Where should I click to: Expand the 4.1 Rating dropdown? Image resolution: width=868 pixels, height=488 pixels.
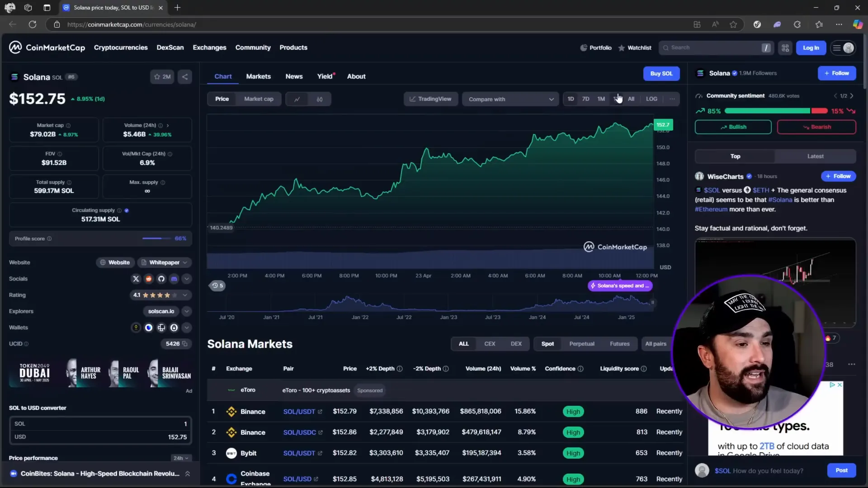coord(160,295)
